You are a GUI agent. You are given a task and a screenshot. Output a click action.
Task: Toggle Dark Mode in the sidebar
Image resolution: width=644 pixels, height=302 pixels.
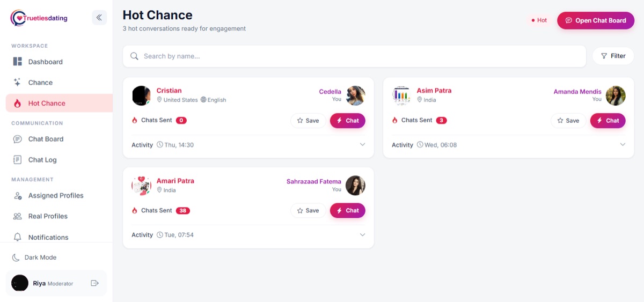tap(34, 257)
